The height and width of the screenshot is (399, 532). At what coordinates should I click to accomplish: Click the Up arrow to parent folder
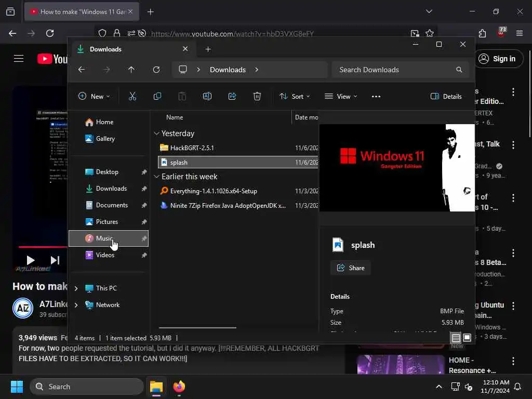pos(131,70)
